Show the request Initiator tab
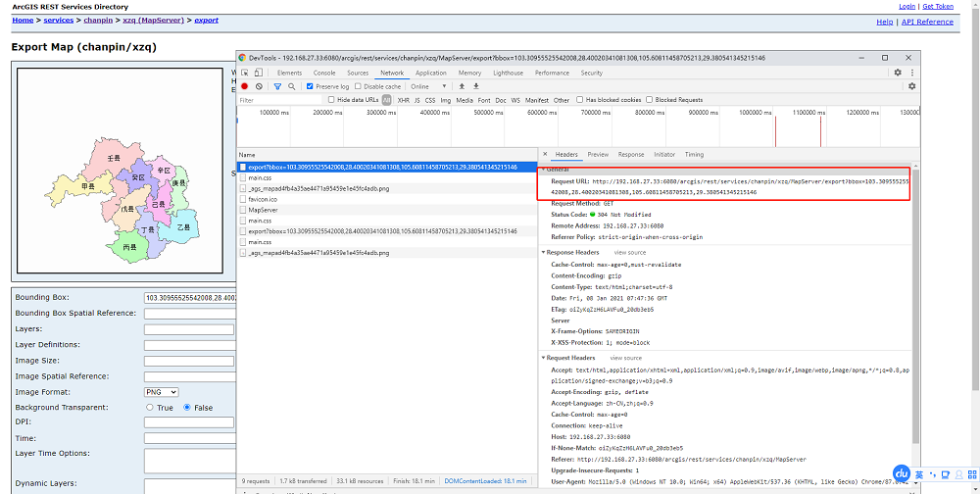Viewport: 980px width, 494px height. pyautogui.click(x=664, y=155)
